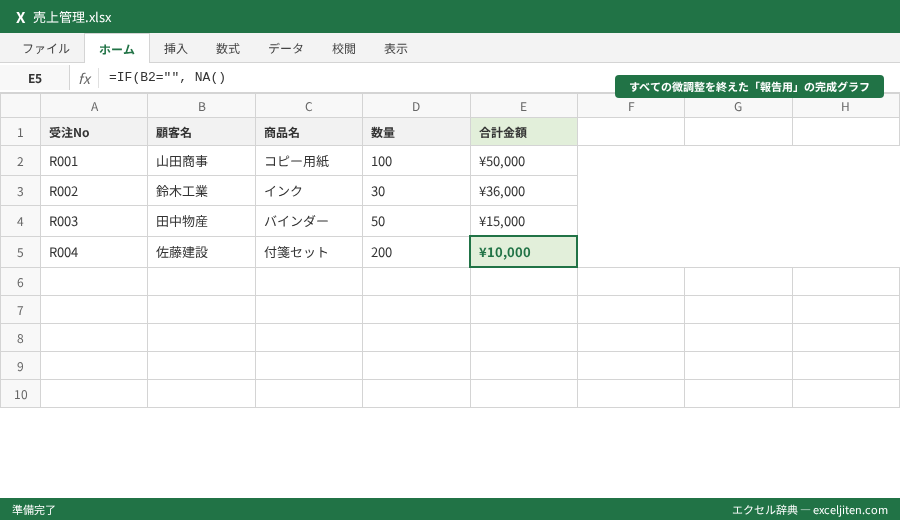Image resolution: width=900 pixels, height=520 pixels.
Task: Select cell containing R001
Action: tap(94, 161)
